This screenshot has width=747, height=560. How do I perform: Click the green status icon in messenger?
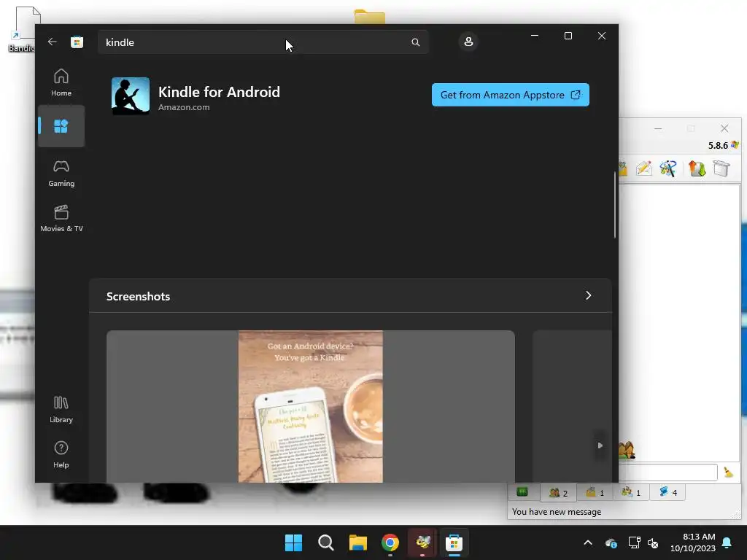tap(522, 491)
